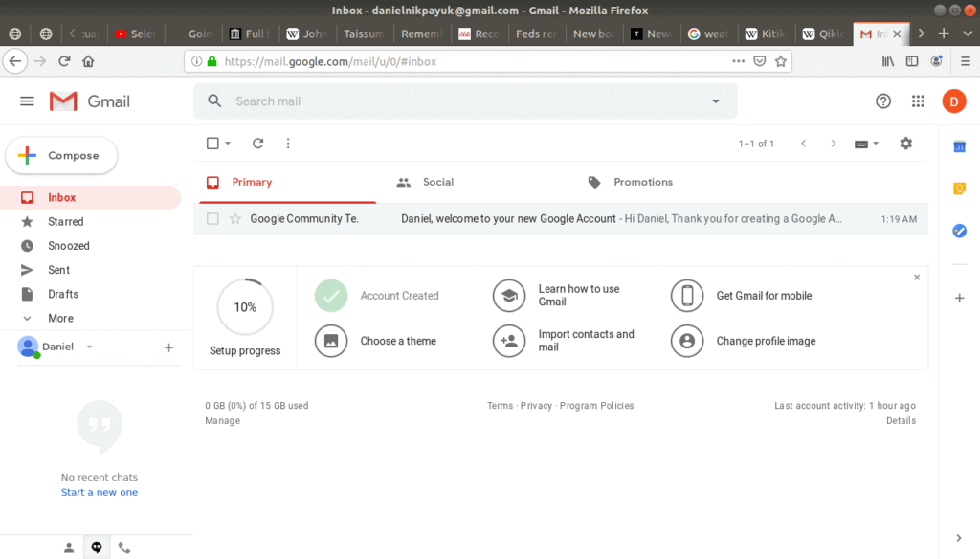Toggle the Firefox sidebar view
Image resolution: width=980 pixels, height=559 pixels.
pyautogui.click(x=912, y=61)
